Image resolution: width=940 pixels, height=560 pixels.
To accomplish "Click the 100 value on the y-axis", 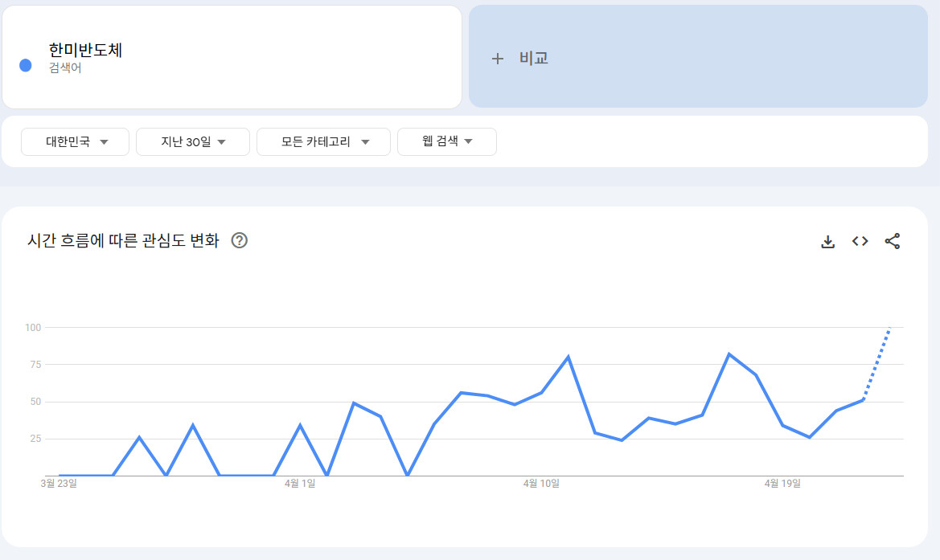I will [x=33, y=328].
